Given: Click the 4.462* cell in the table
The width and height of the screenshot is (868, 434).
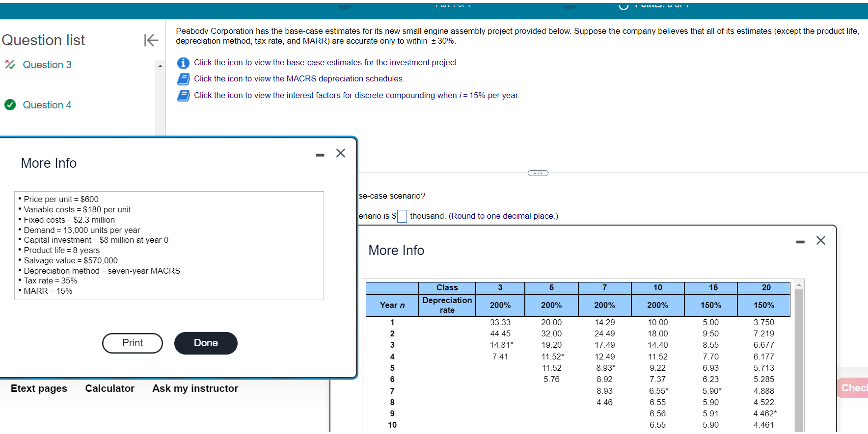Looking at the screenshot, I should point(765,414).
